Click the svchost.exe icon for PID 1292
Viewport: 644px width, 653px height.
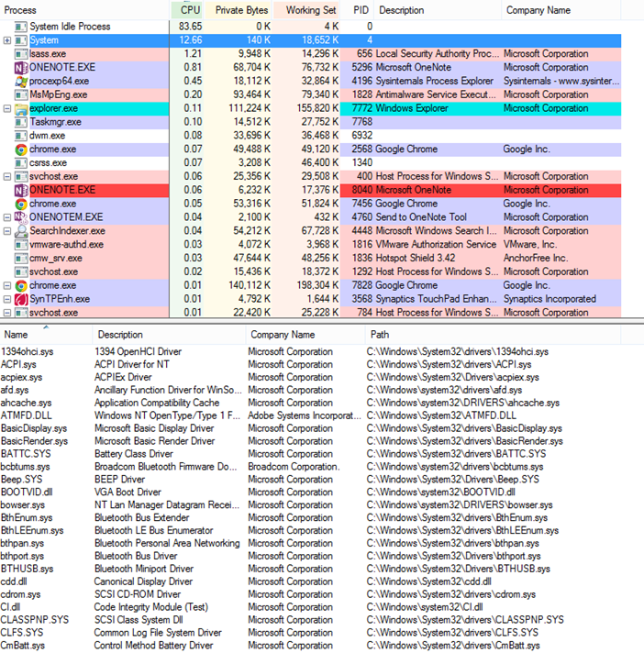21,272
